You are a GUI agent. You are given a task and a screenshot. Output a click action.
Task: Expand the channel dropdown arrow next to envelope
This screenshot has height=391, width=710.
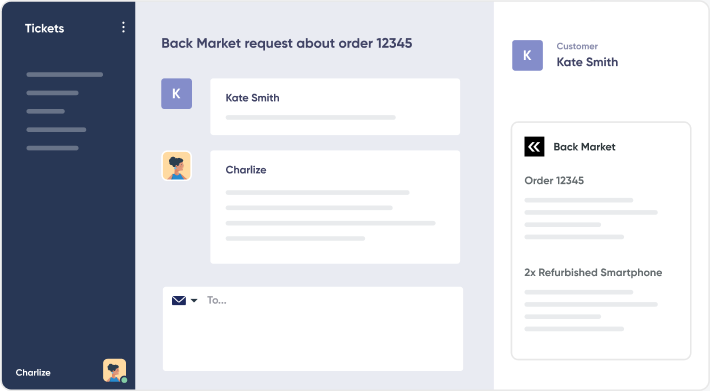point(194,300)
